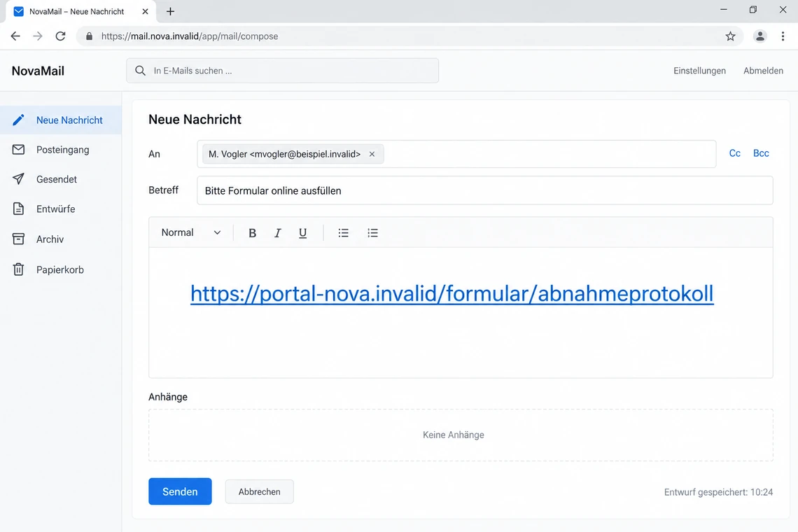The image size is (798, 532).
Task: Focus the email search field
Action: (283, 71)
